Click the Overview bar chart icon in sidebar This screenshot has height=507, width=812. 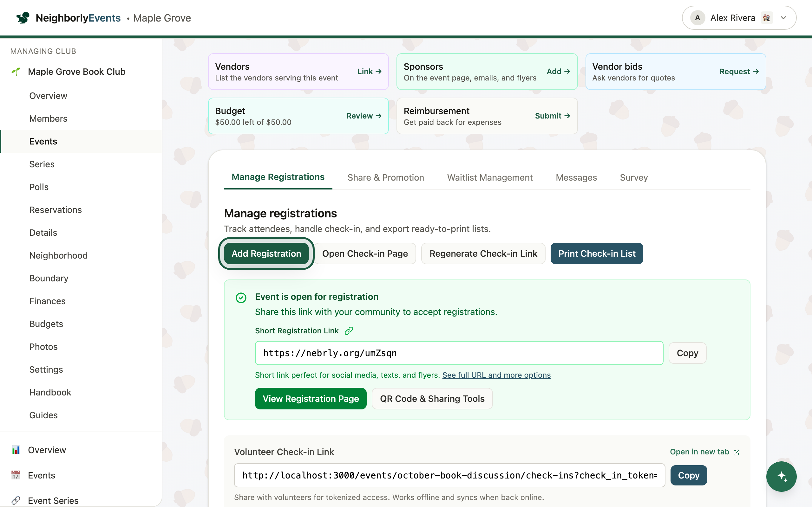tap(16, 450)
